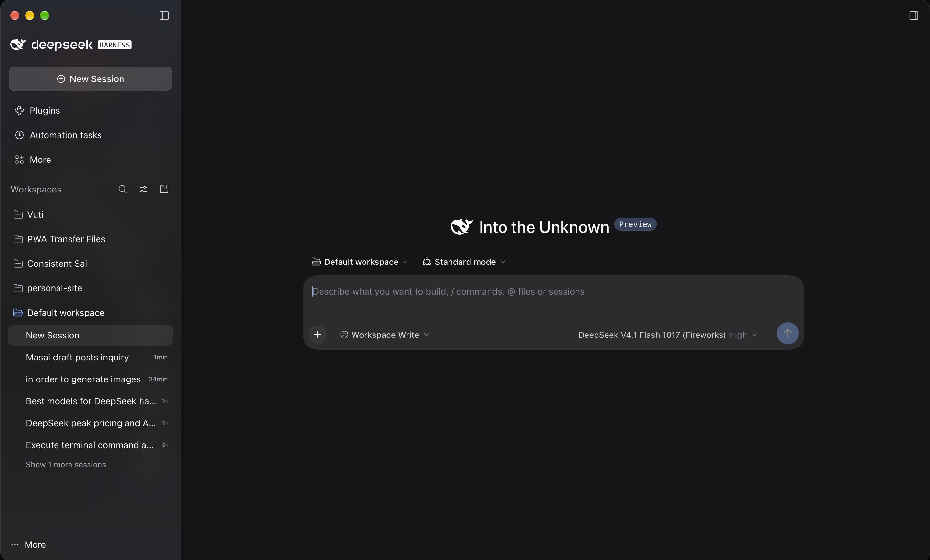Open the Workspace Write permission dropdown
Image resolution: width=930 pixels, height=560 pixels.
pos(385,335)
